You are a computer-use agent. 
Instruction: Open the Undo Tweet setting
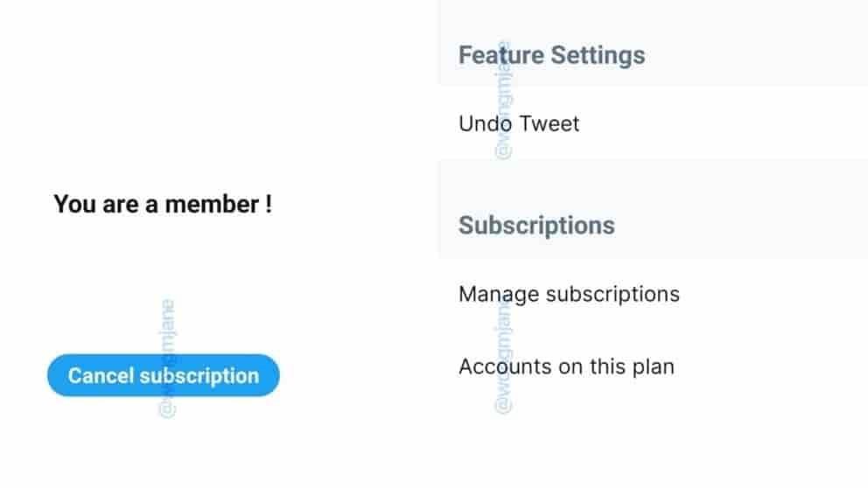pyautogui.click(x=519, y=124)
